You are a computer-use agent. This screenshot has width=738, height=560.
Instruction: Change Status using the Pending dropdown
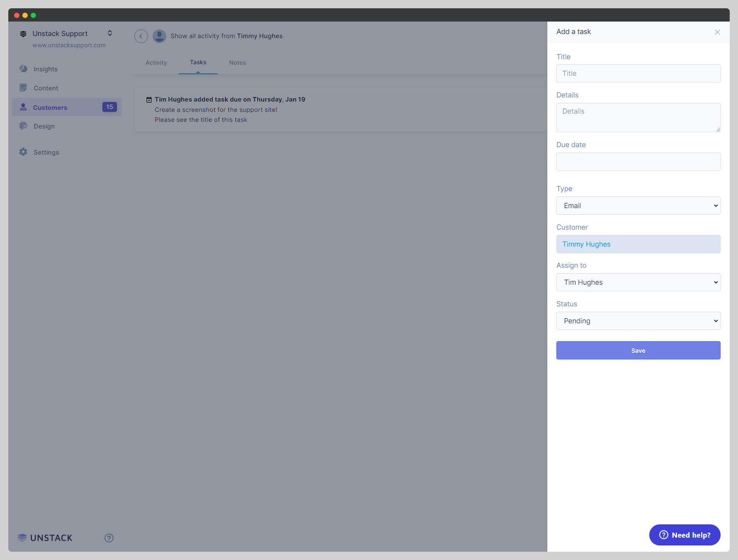pyautogui.click(x=638, y=321)
